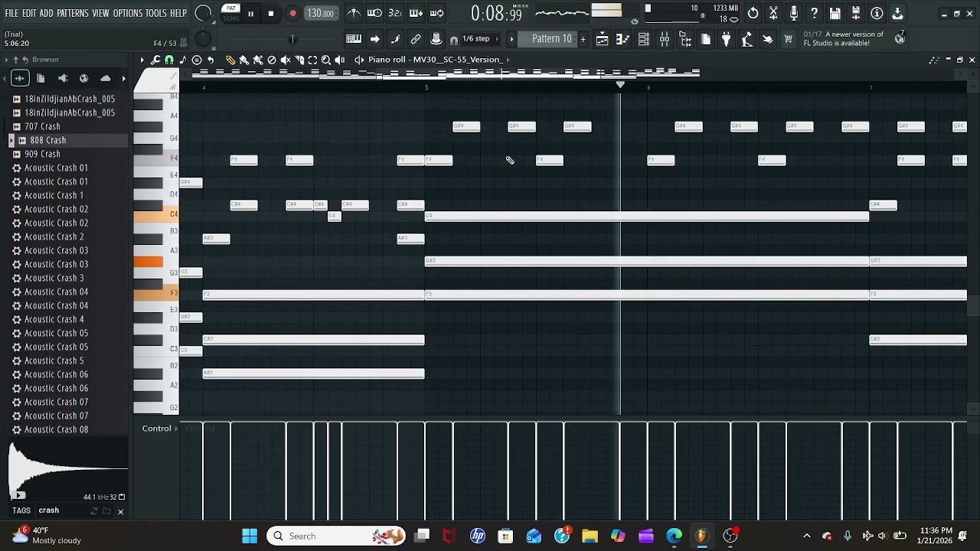Open the project info icon
980x551 pixels.
[877, 13]
